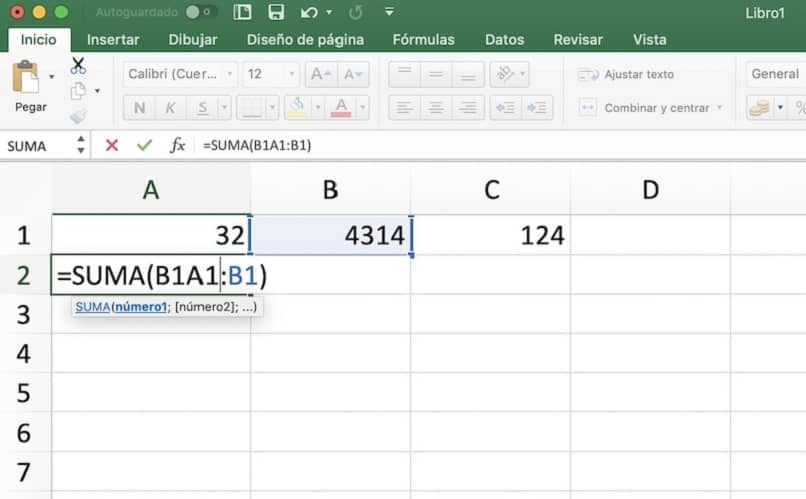Image resolution: width=806 pixels, height=499 pixels.
Task: Cut selection with the scissors icon
Action: (78, 66)
